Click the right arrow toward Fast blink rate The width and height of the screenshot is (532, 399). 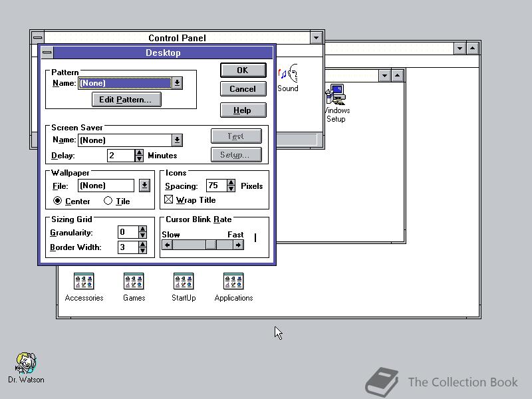coord(239,245)
